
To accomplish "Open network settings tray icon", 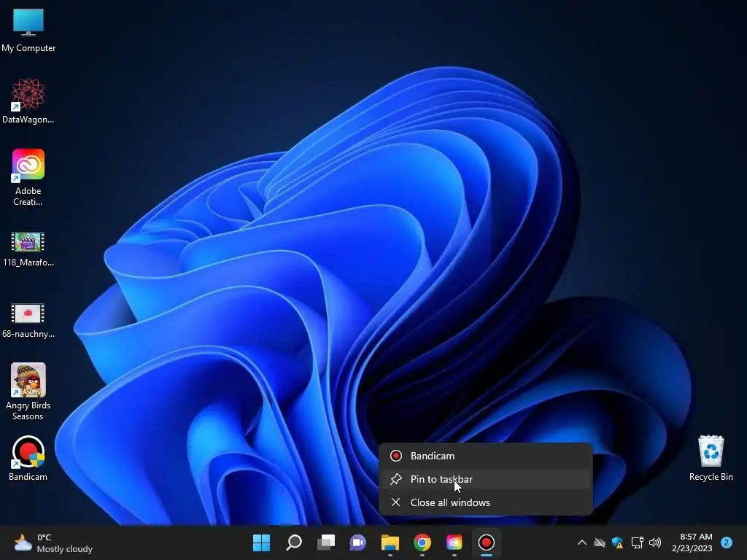I will point(637,542).
